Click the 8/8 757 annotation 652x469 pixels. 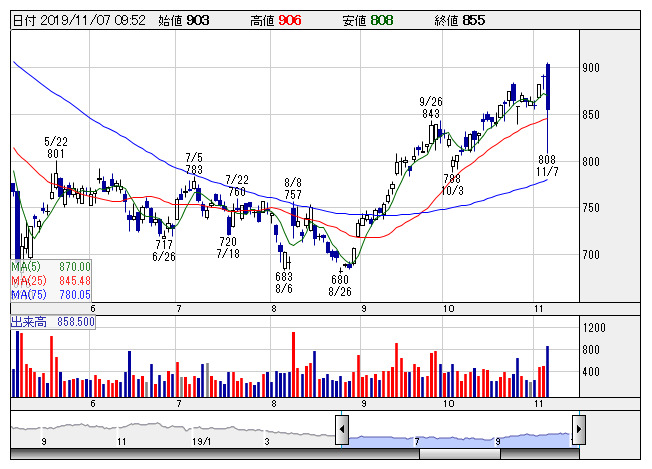[x=293, y=188]
